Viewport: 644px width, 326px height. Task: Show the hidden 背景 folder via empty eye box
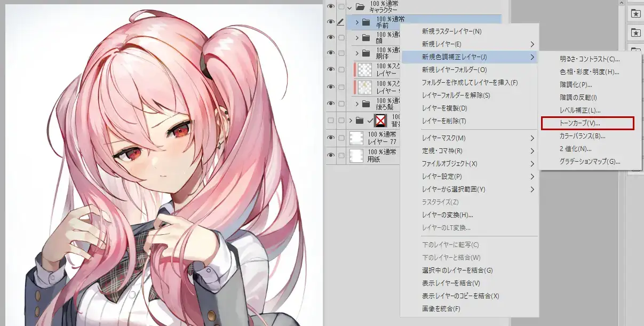tap(331, 120)
